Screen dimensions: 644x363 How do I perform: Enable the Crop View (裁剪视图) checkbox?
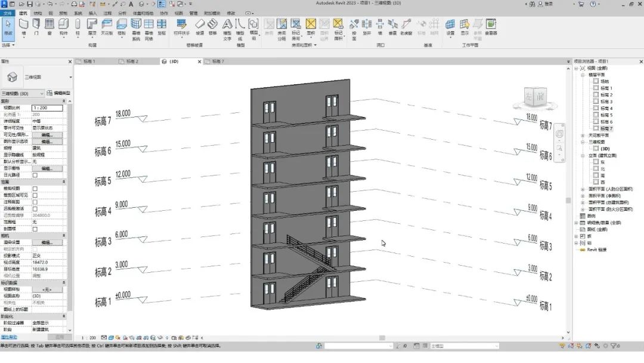(x=35, y=189)
